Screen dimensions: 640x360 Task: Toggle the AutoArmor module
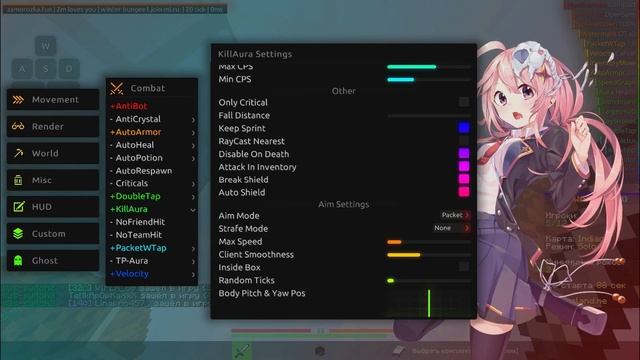tap(136, 132)
